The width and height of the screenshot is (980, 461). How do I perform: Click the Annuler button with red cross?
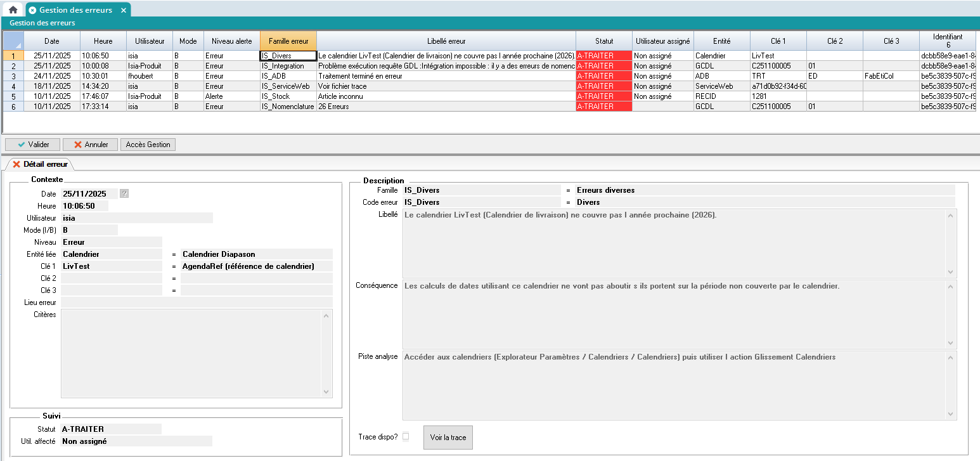pyautogui.click(x=90, y=145)
